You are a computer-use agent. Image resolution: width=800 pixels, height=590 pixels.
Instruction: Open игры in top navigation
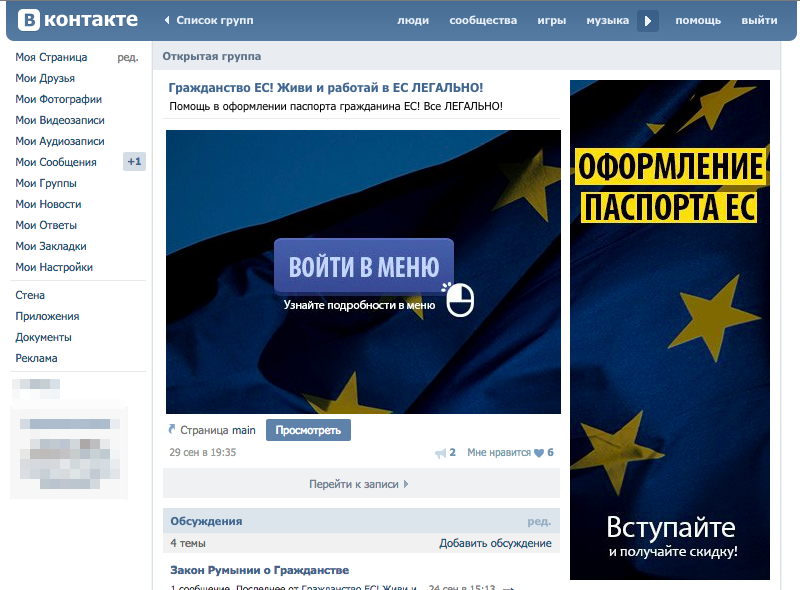[x=552, y=21]
